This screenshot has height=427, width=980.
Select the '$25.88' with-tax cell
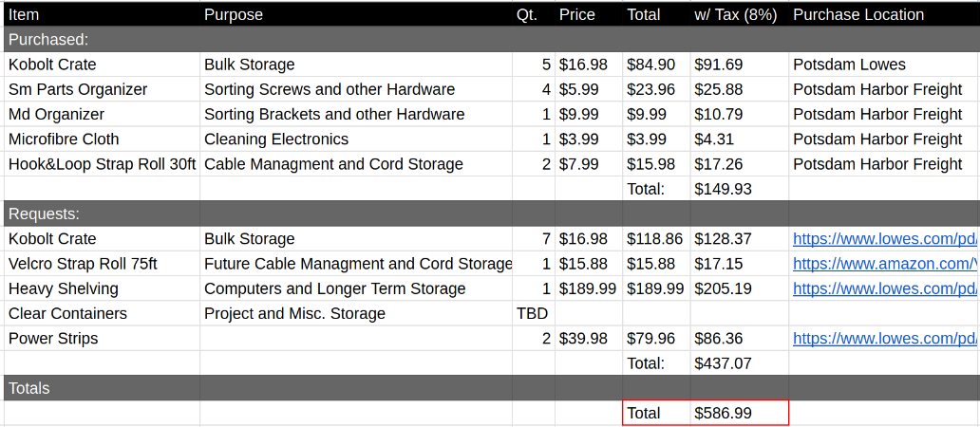pos(740,89)
